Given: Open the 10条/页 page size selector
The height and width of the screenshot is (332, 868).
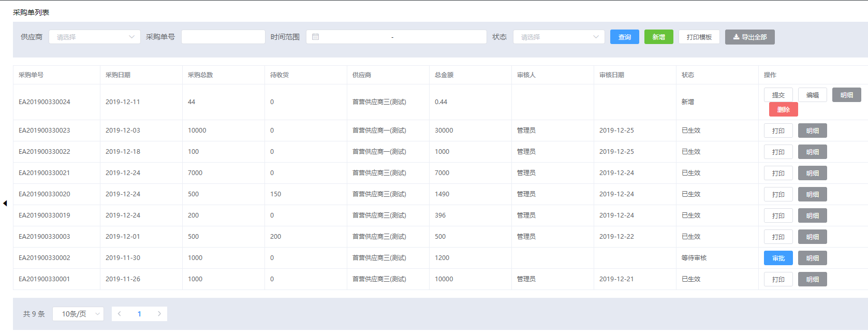Looking at the screenshot, I should (78, 314).
